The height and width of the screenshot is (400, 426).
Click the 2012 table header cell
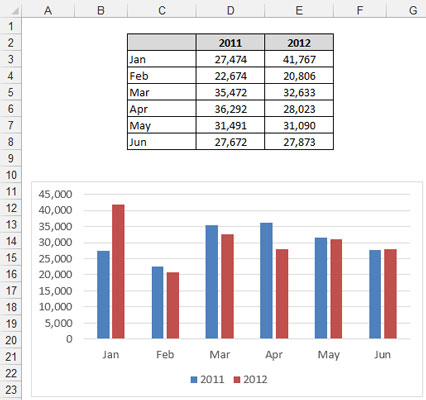click(x=299, y=42)
